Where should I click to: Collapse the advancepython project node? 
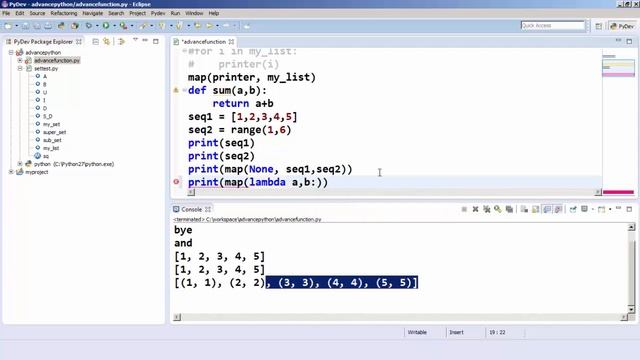(11, 53)
